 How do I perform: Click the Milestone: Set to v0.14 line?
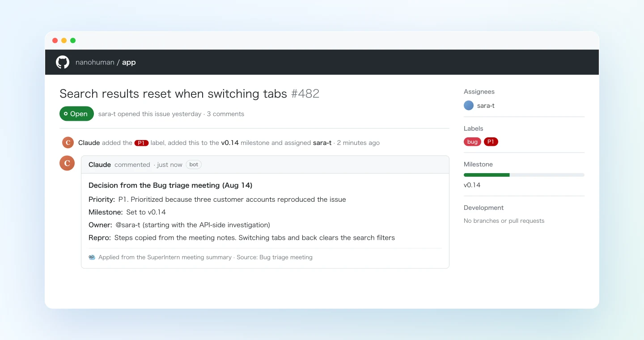tap(127, 212)
